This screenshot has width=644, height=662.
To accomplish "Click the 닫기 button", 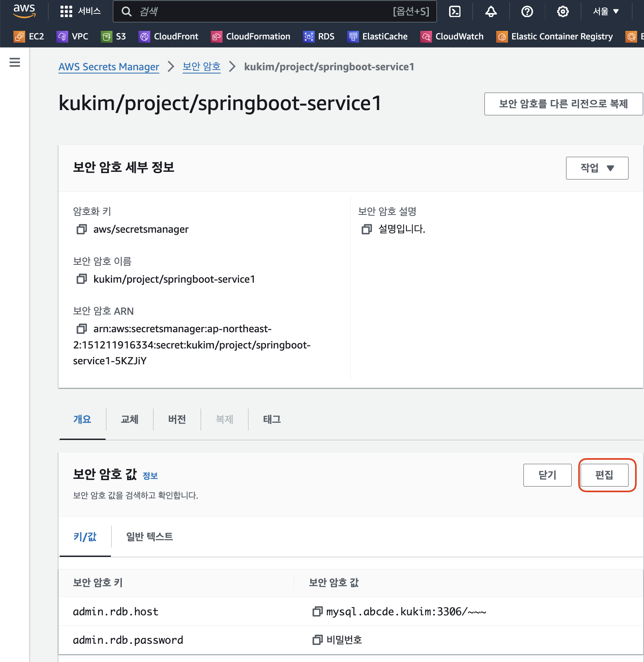I will pos(547,475).
